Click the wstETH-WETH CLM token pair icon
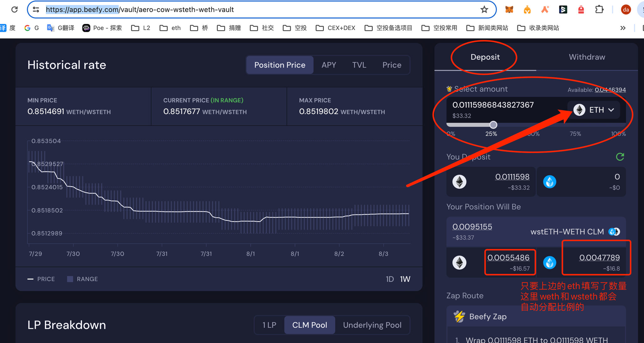Viewport: 644px width, 343px height. (x=614, y=232)
